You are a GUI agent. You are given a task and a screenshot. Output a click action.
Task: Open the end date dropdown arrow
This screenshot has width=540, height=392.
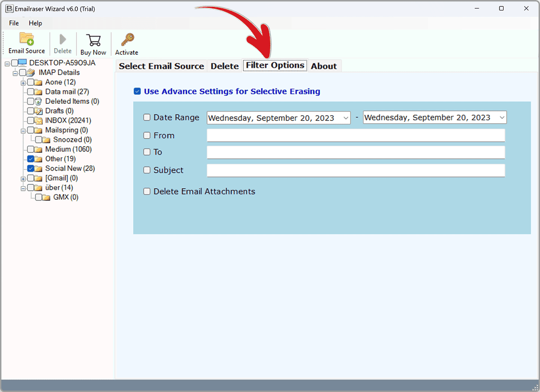(x=502, y=118)
